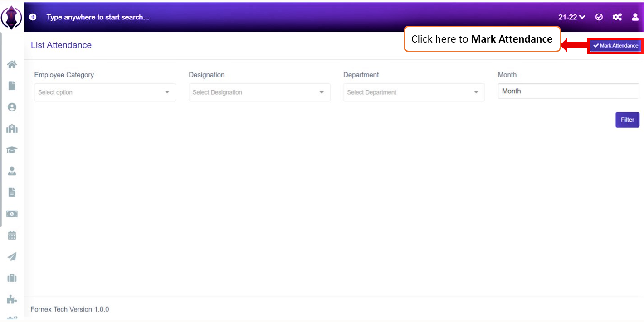Open the blank document sidebar icon
Image resolution: width=644 pixels, height=322 pixels.
click(12, 86)
